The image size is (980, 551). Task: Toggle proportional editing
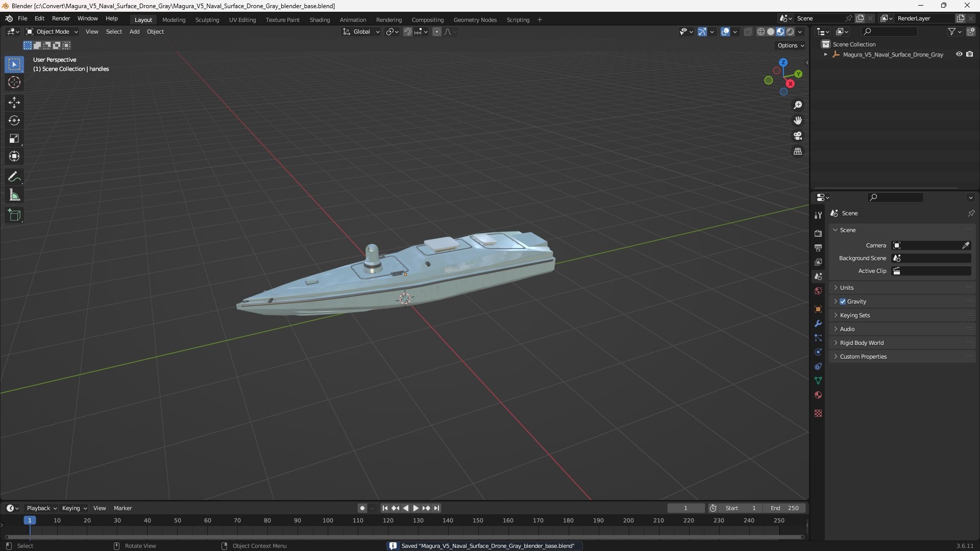pos(437,32)
